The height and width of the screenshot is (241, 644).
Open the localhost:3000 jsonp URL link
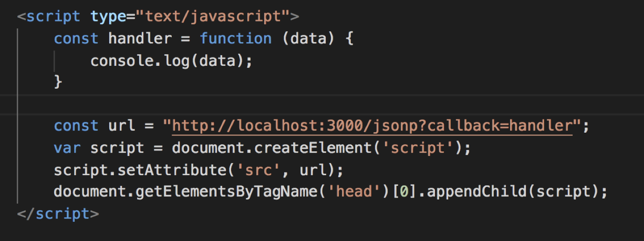(372, 126)
